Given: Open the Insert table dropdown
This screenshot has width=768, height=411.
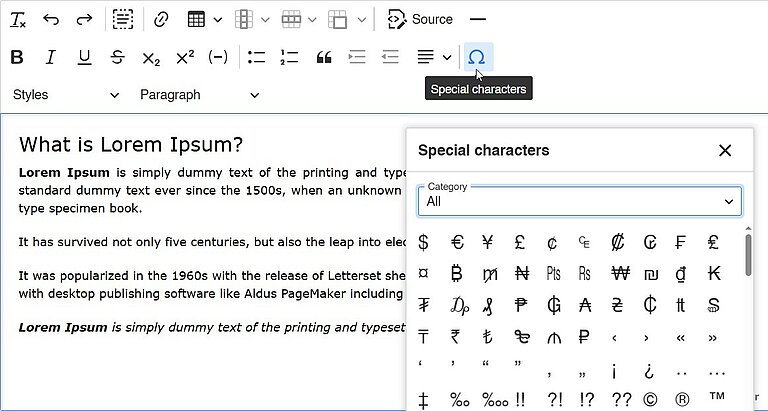Looking at the screenshot, I should 203,19.
